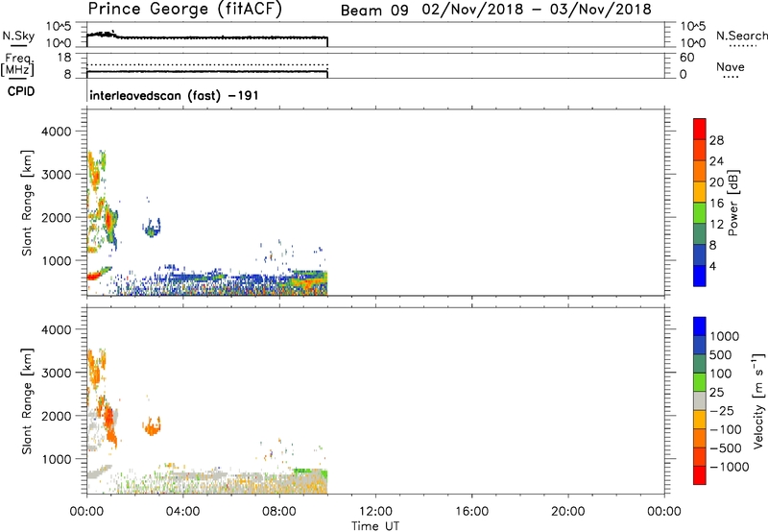Click the power panel Slant Range [km] label
This screenshot has width=768, height=532.
[x=27, y=203]
